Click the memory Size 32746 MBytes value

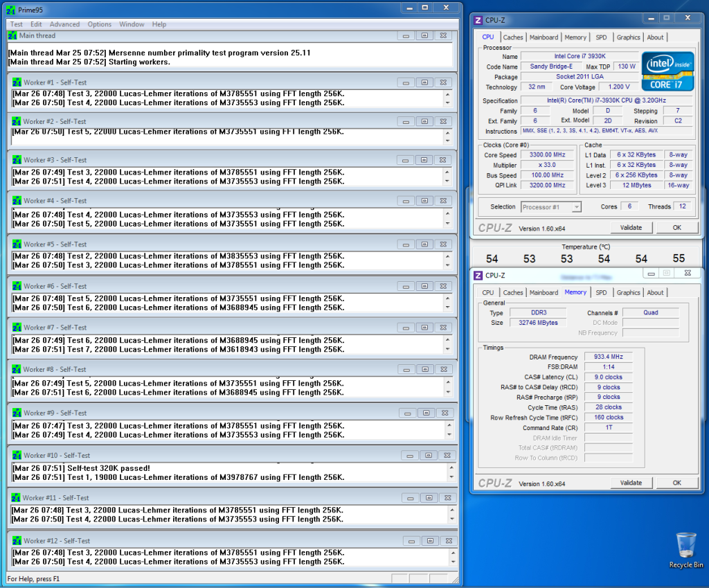(x=538, y=323)
